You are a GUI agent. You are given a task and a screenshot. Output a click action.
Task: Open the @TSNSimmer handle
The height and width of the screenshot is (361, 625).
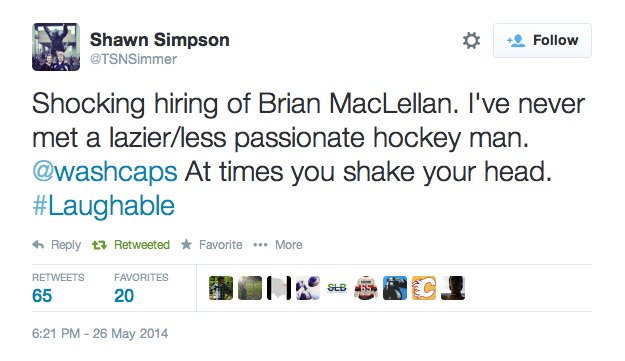[133, 59]
